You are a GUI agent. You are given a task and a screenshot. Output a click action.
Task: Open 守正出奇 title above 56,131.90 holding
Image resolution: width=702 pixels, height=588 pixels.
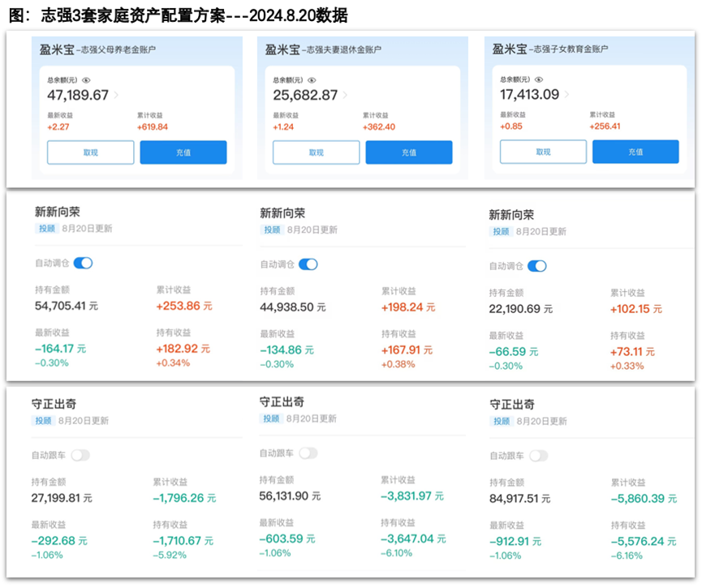[282, 401]
